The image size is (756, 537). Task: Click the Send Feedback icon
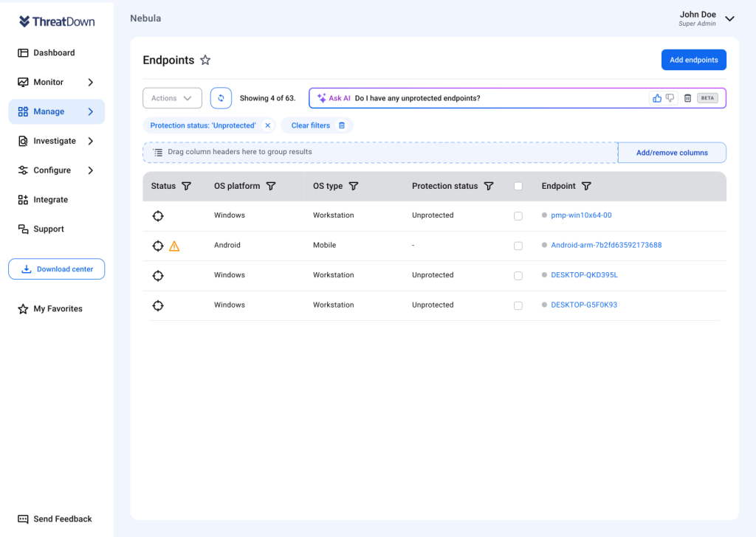[x=23, y=519]
